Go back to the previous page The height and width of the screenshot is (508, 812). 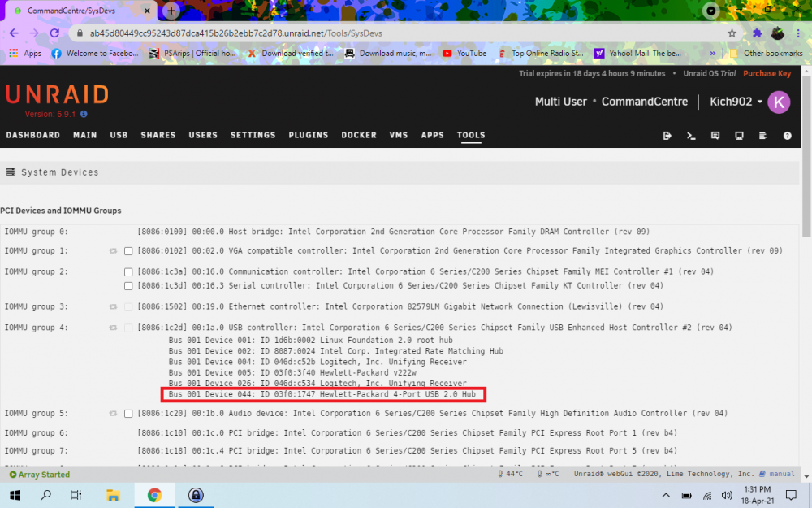tap(14, 33)
